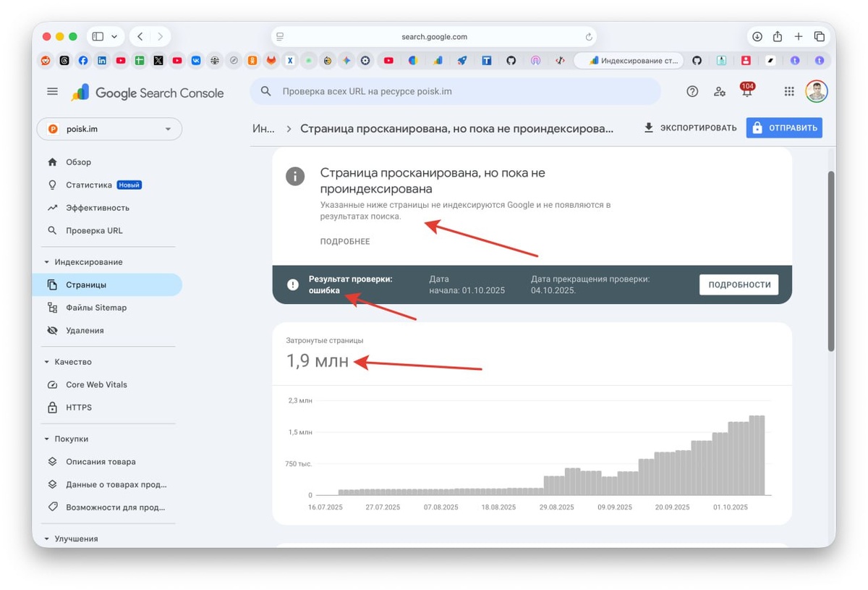Click the ПОДРОБНОСТИ button

tap(739, 285)
